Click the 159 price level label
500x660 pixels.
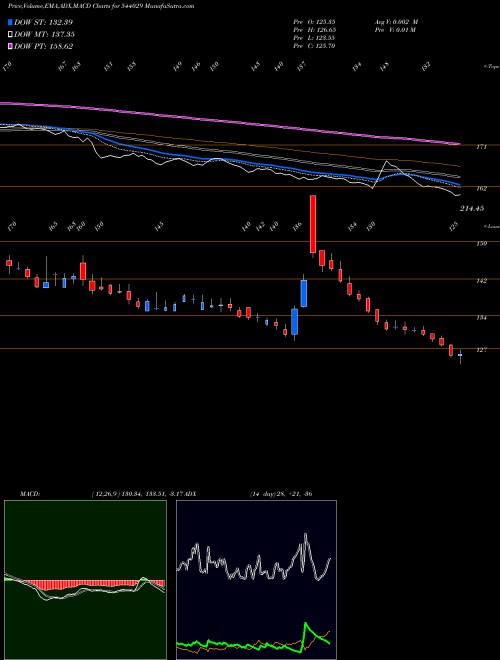click(482, 243)
